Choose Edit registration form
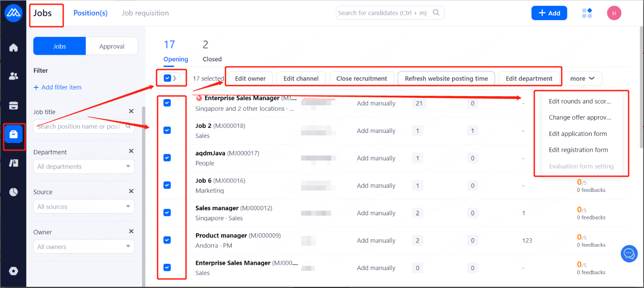This screenshot has height=288, width=644. point(578,150)
